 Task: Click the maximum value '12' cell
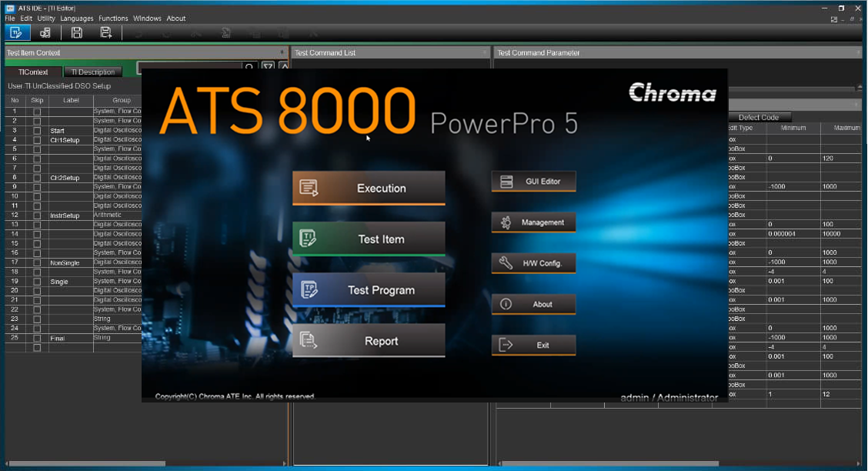coord(841,394)
